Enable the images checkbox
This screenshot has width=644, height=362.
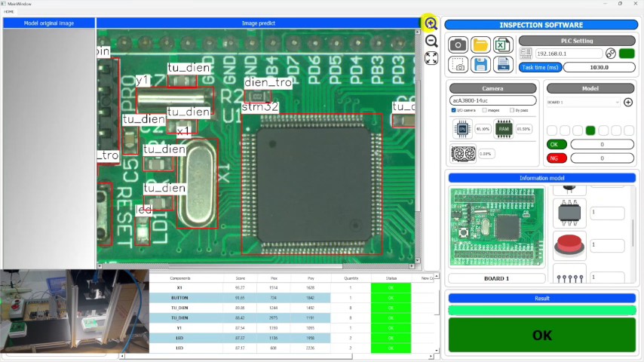485,110
